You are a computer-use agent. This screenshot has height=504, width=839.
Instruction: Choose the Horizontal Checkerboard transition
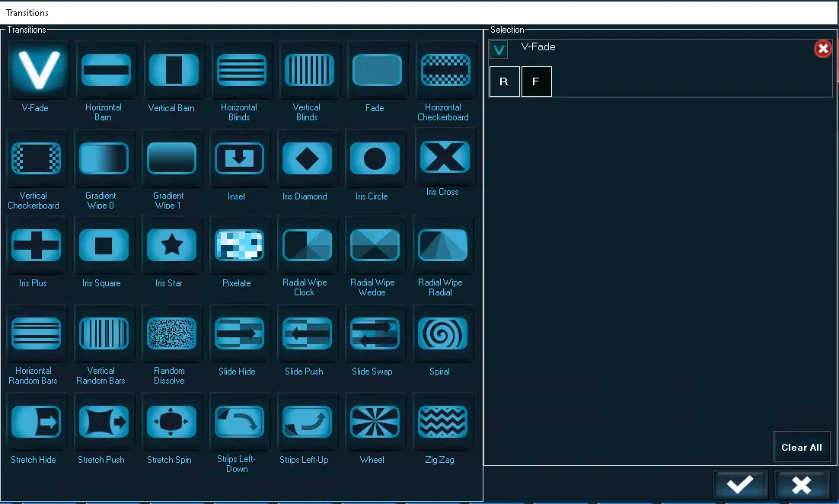point(445,70)
